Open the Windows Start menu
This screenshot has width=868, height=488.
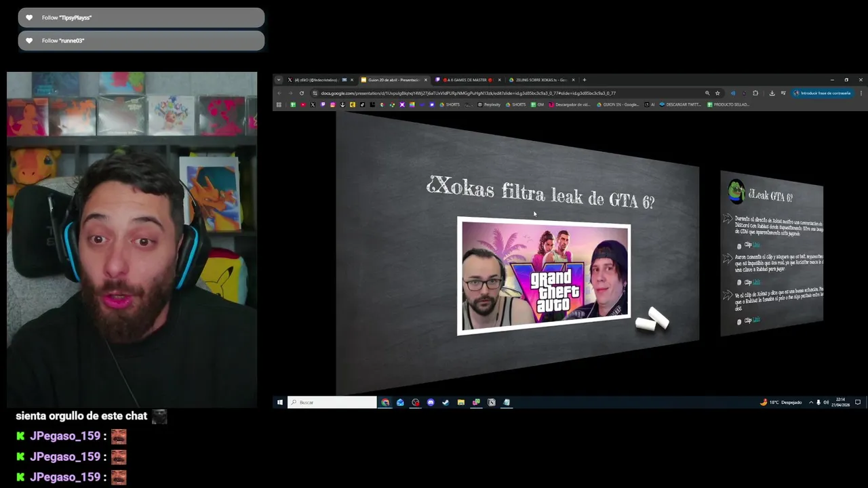tap(279, 403)
